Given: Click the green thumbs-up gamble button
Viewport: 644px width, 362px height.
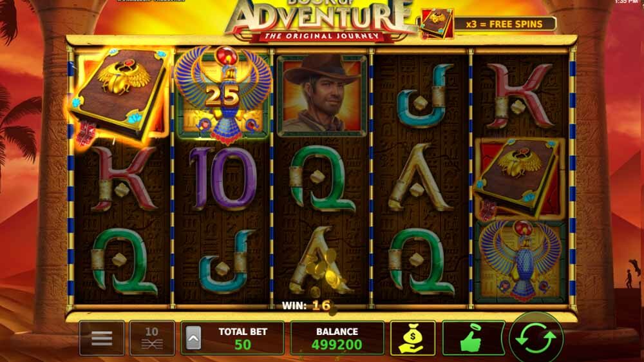Looking at the screenshot, I should [473, 338].
